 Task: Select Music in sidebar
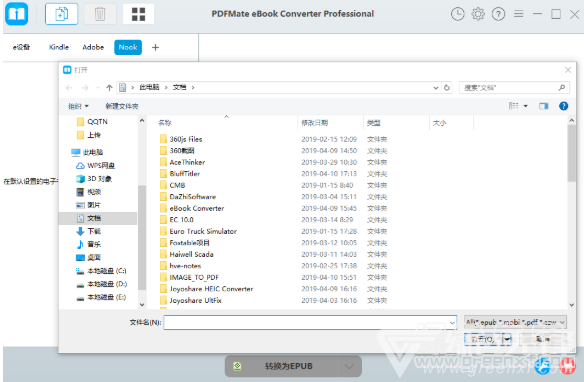pos(89,245)
